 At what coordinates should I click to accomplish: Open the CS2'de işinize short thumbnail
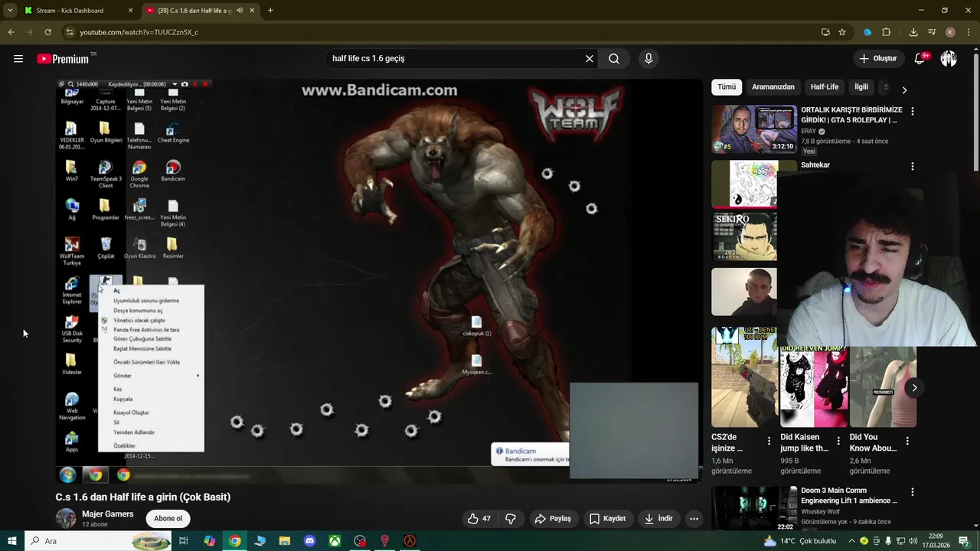(744, 378)
